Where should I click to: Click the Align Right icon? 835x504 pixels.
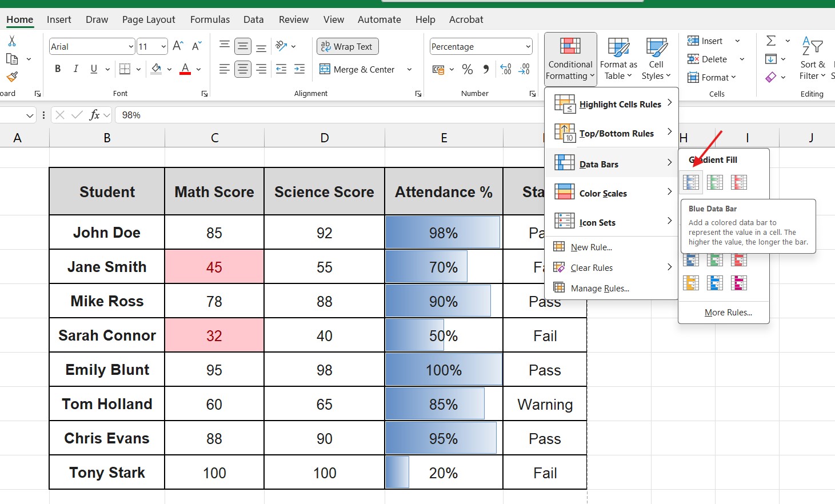[x=261, y=69]
